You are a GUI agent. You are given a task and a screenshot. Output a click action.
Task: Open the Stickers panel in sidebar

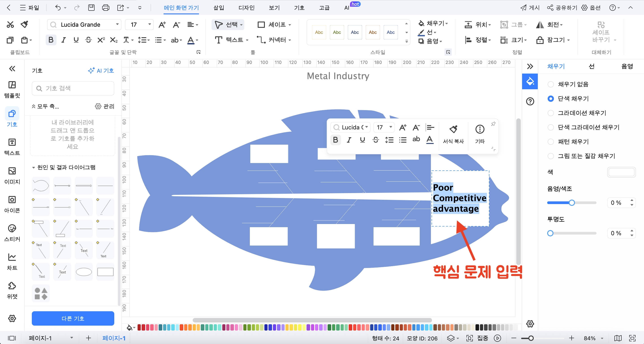pos(12,233)
